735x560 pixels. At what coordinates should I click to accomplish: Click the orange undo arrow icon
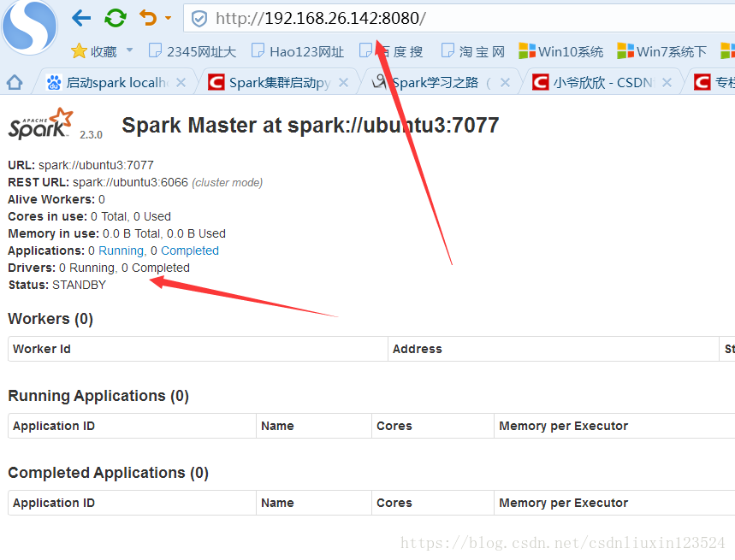148,18
